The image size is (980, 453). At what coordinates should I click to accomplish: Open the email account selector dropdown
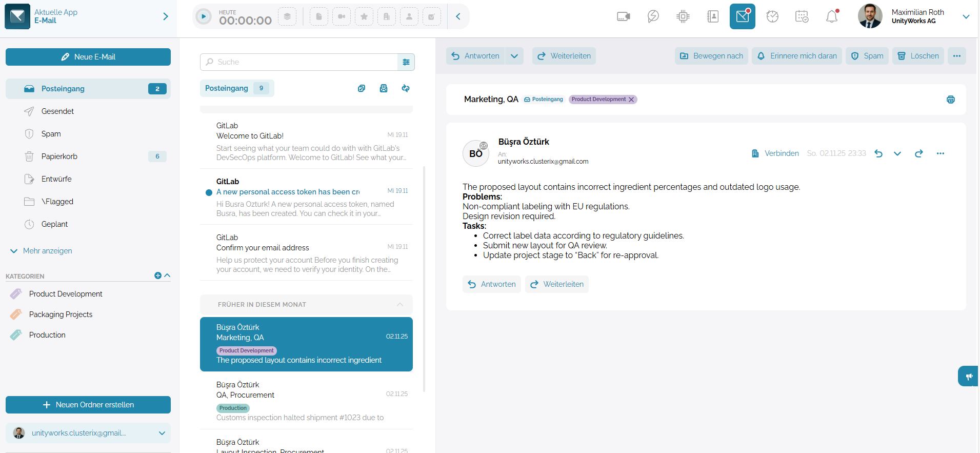[x=88, y=433]
